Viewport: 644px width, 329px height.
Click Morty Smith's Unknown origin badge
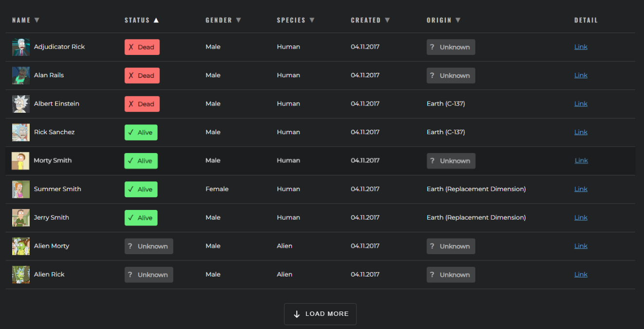point(451,161)
